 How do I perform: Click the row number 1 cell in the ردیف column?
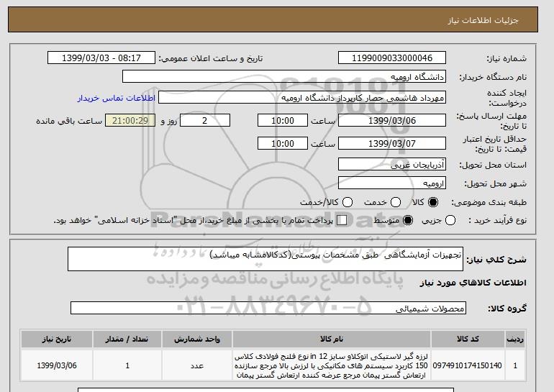[x=515, y=365]
